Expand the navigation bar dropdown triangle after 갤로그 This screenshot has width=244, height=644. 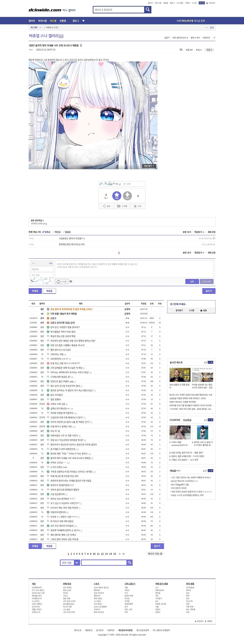[83, 21]
